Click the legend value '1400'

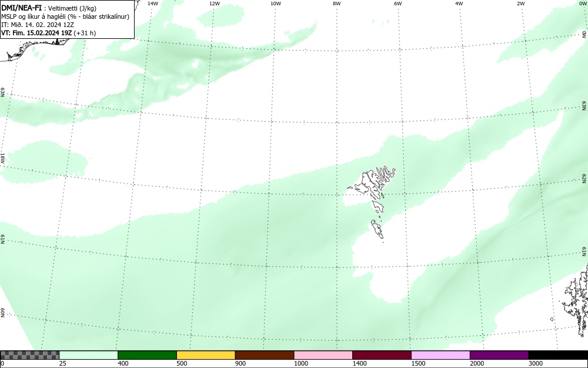pos(359,363)
